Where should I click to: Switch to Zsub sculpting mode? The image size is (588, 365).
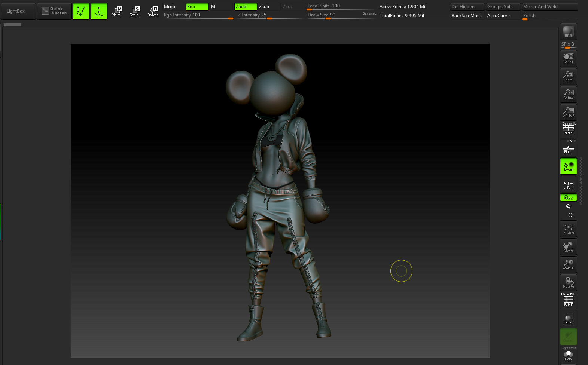[x=269, y=7]
